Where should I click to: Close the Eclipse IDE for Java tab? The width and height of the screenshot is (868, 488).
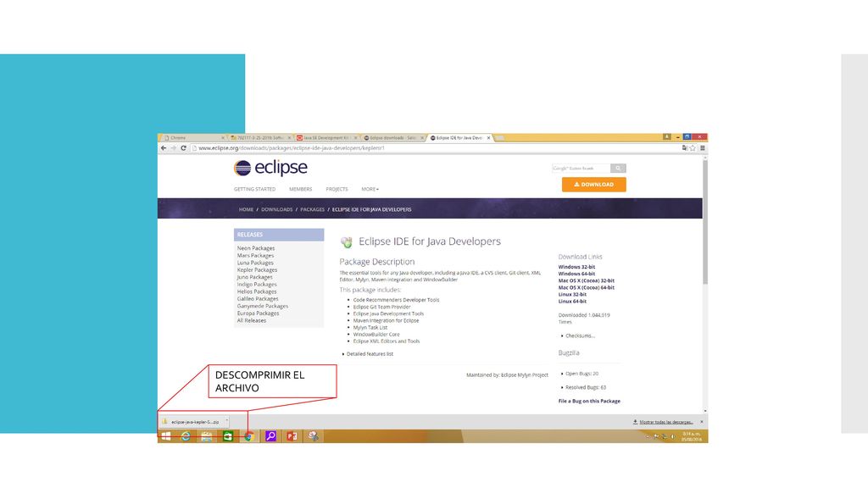pyautogui.click(x=488, y=138)
